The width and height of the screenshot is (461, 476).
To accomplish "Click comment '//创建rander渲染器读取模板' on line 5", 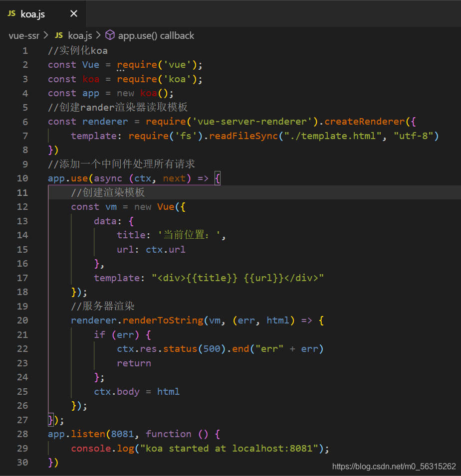I will pos(118,107).
